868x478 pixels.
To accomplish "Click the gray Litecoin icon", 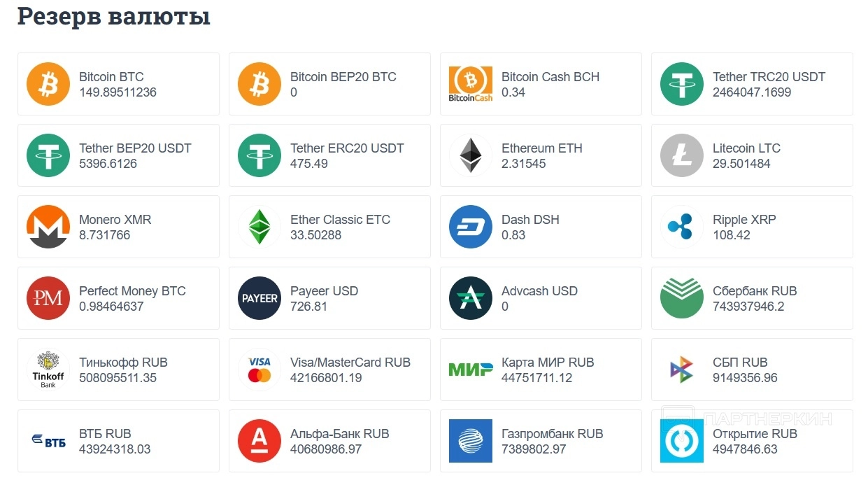I will coord(682,155).
